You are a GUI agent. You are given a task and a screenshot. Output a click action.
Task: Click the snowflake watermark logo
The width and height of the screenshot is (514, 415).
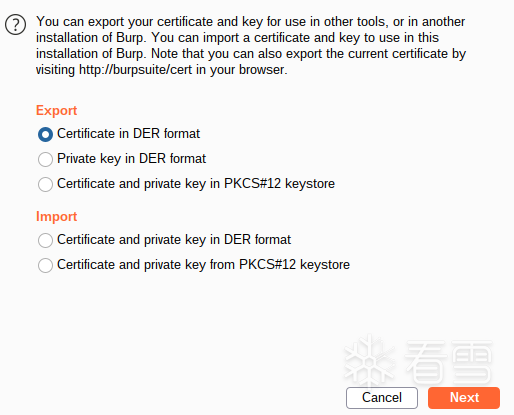(x=369, y=362)
